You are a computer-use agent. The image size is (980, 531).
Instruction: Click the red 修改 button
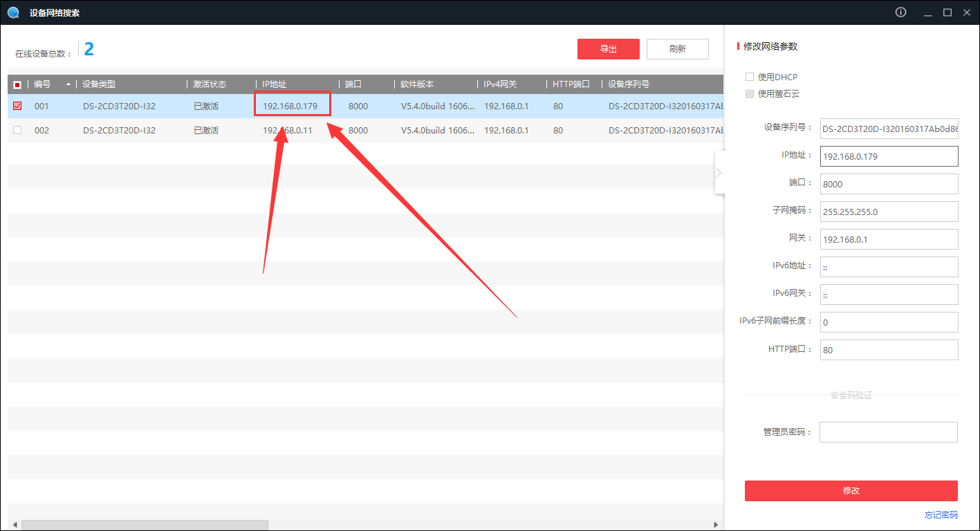point(851,491)
